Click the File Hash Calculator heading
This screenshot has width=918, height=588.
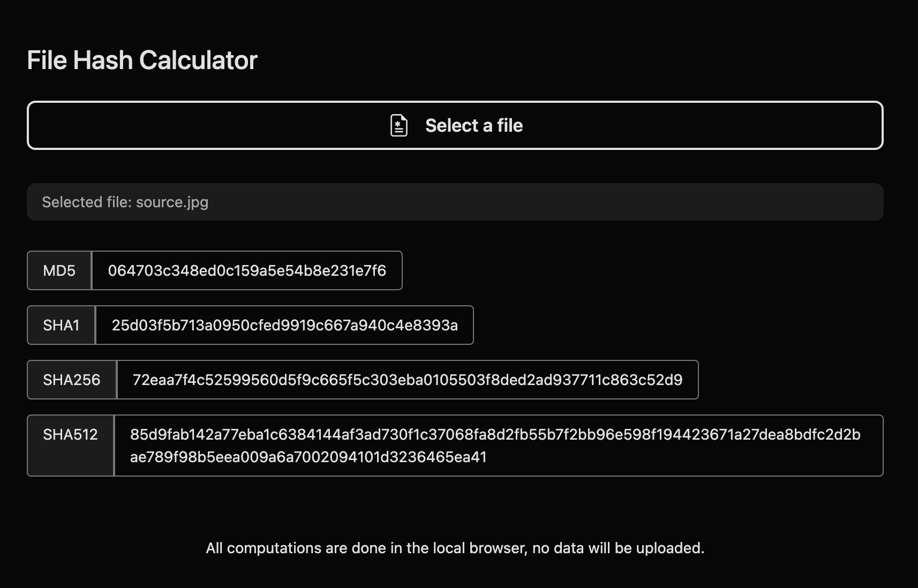142,60
